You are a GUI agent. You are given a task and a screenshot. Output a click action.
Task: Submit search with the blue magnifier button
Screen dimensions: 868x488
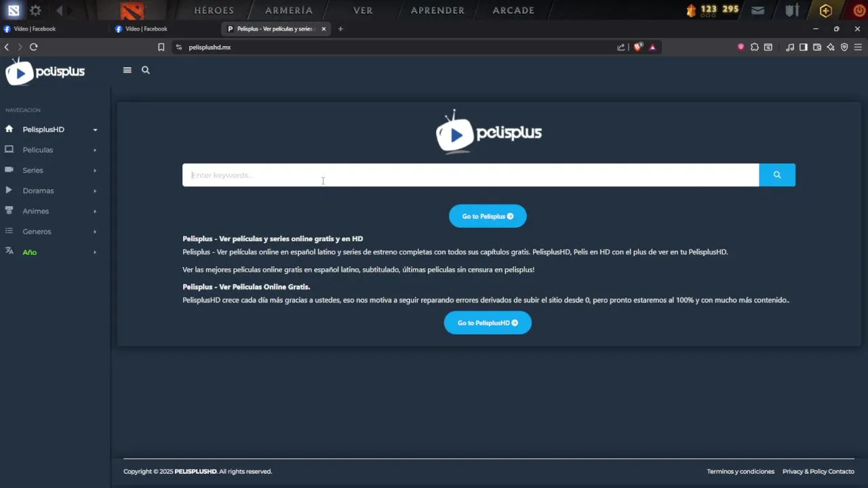(x=777, y=175)
